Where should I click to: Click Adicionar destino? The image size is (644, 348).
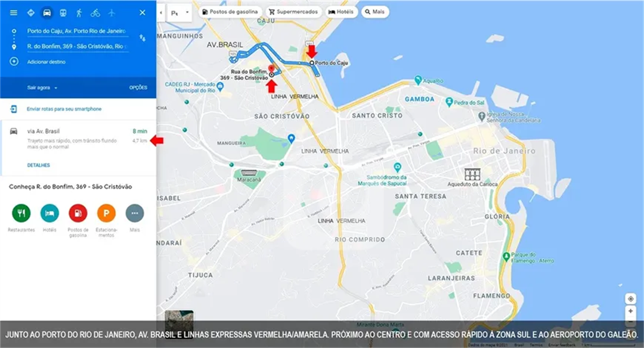point(46,62)
